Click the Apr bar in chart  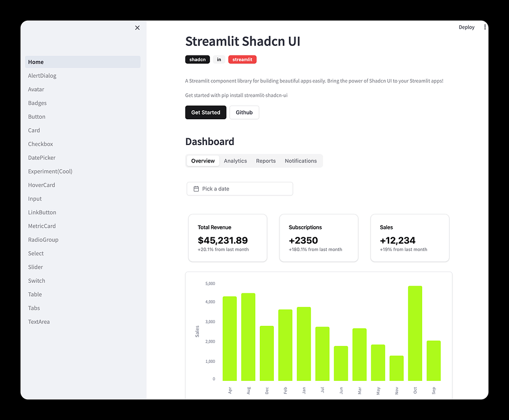(230, 339)
